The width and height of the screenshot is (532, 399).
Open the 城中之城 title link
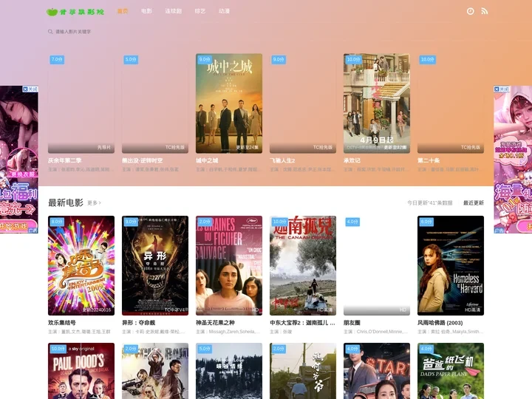coord(207,160)
